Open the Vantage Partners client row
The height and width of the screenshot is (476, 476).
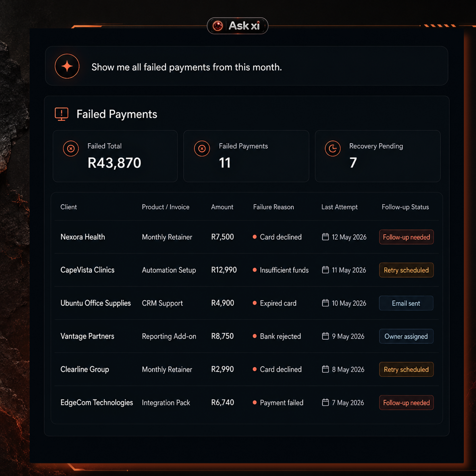pos(246,336)
